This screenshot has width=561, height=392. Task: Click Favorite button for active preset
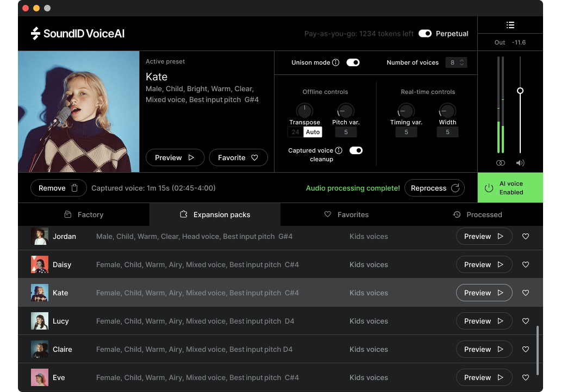pyautogui.click(x=238, y=157)
